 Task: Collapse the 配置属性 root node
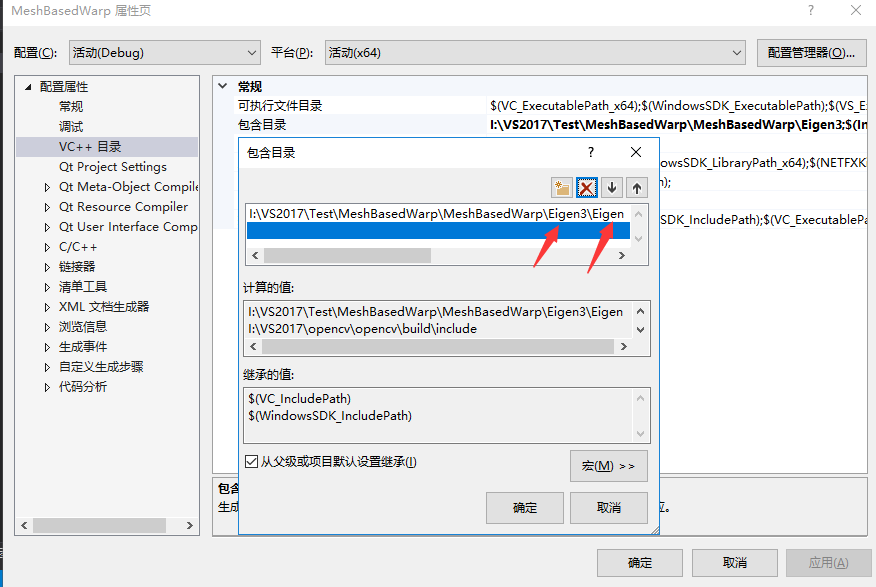(26, 86)
